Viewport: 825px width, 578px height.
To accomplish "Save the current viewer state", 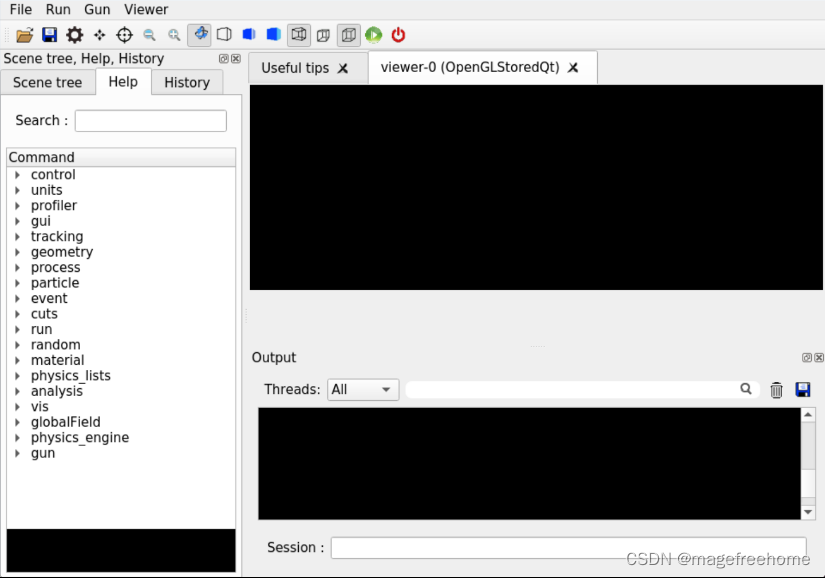I will (49, 34).
